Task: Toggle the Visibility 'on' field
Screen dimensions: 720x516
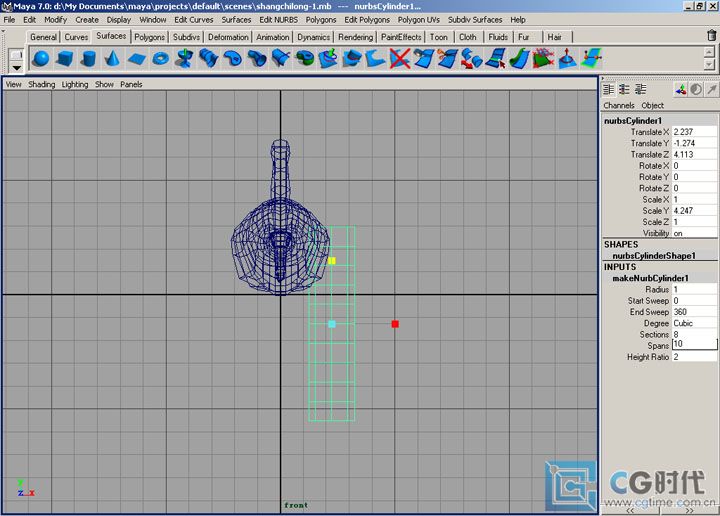Action: pyautogui.click(x=694, y=233)
